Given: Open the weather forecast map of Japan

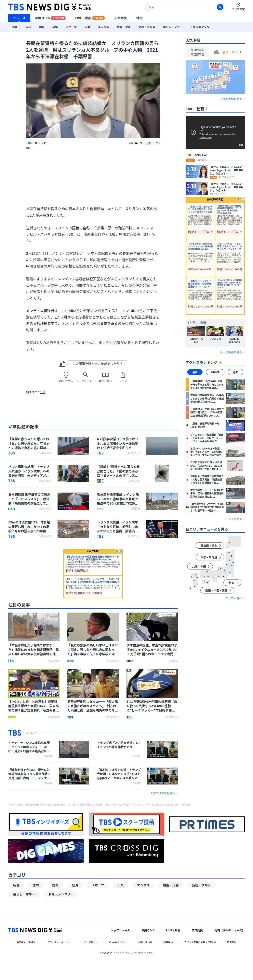Looking at the screenshot, I should click(215, 77).
